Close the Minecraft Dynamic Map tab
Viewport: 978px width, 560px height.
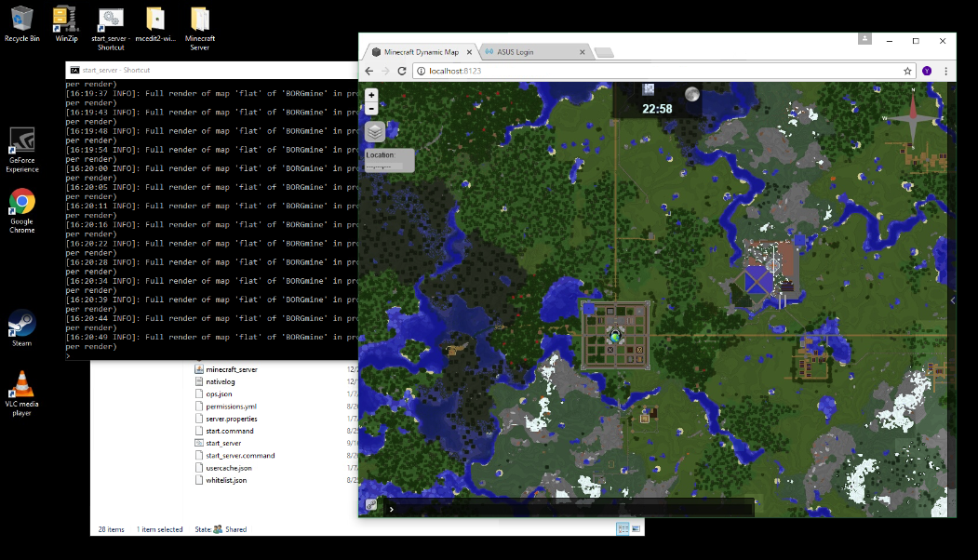[x=469, y=52]
